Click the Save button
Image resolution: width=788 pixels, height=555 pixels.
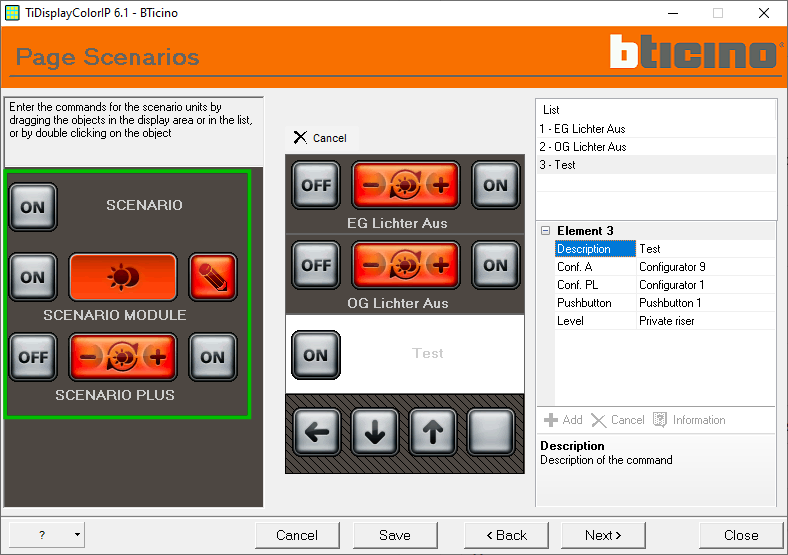coord(395,535)
